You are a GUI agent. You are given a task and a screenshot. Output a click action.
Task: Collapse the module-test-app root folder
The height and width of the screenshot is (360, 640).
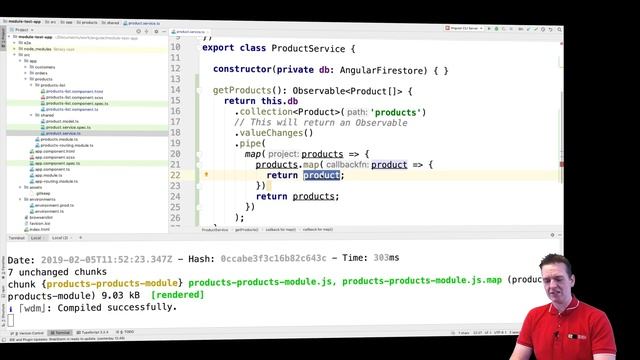pyautogui.click(x=9, y=37)
